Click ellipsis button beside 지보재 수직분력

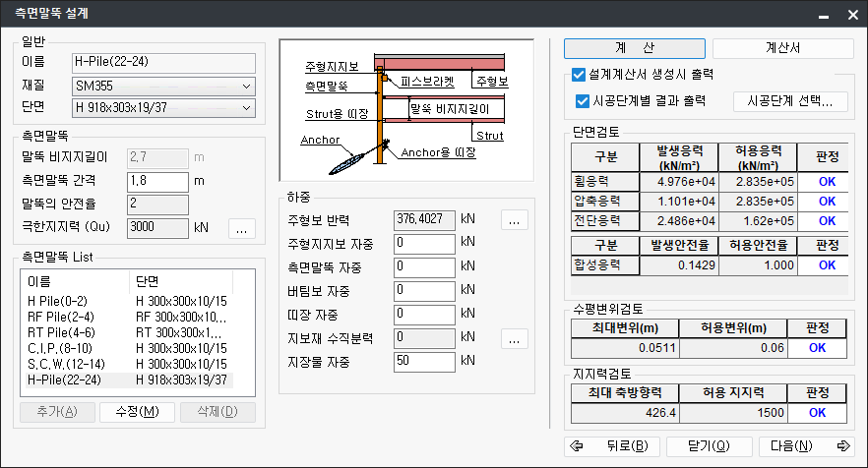pos(515,338)
